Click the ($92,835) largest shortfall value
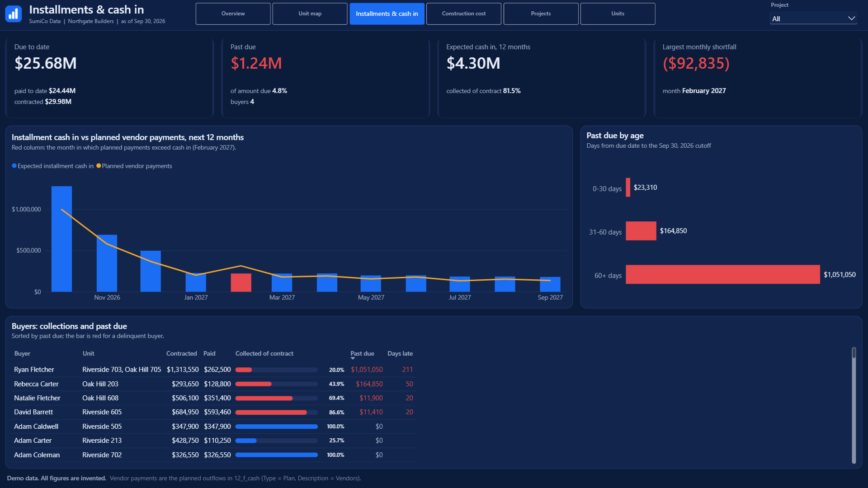The image size is (868, 488). point(696,63)
